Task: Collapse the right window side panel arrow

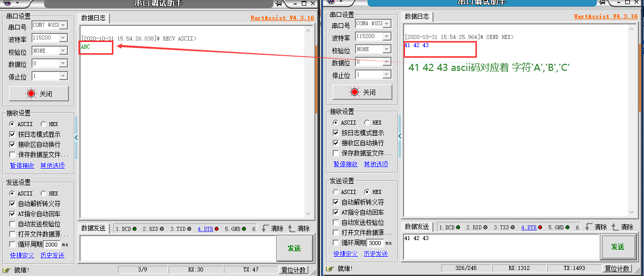Action: (400, 136)
